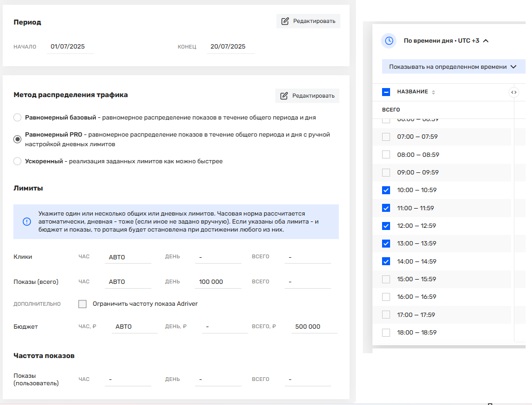Enable Ограничить частоту показа Adriver checkbox
Image resolution: width=532 pixels, height=405 pixels.
pyautogui.click(x=83, y=304)
